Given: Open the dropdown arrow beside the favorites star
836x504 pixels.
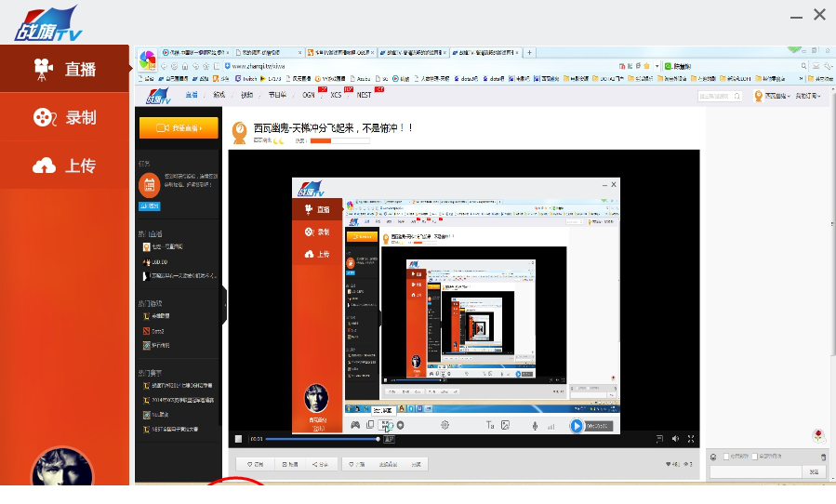Looking at the screenshot, I should point(657,66).
